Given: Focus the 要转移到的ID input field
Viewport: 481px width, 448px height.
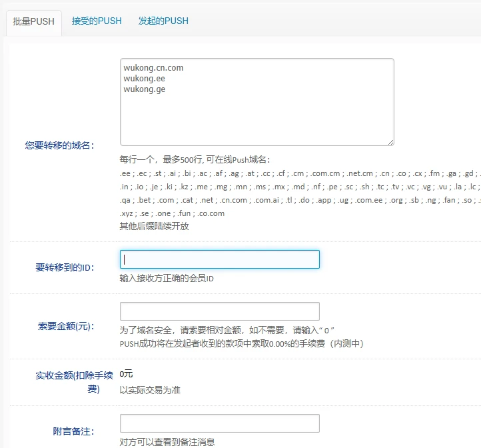Looking at the screenshot, I should tap(219, 259).
